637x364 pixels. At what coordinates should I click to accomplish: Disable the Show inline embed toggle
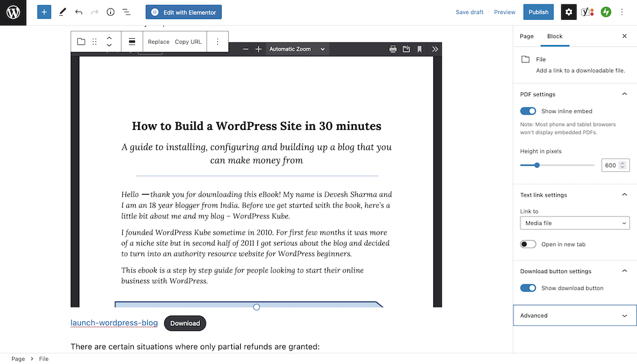[528, 111]
